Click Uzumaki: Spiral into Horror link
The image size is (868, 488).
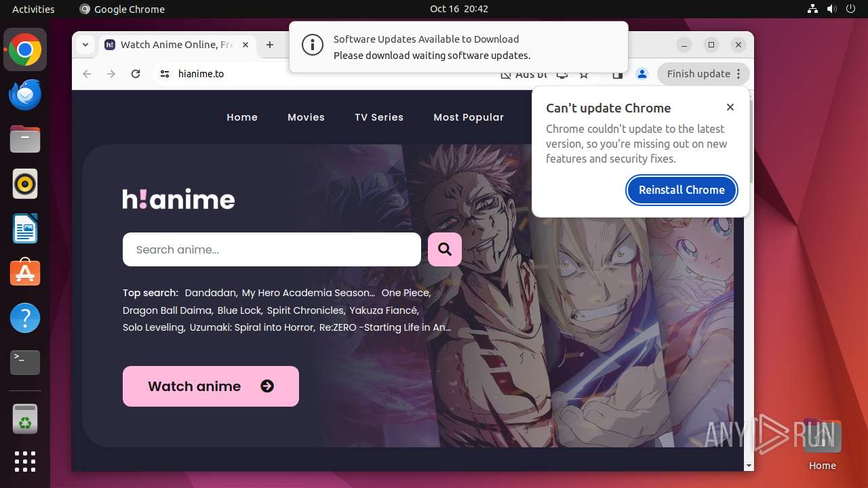pos(252,327)
